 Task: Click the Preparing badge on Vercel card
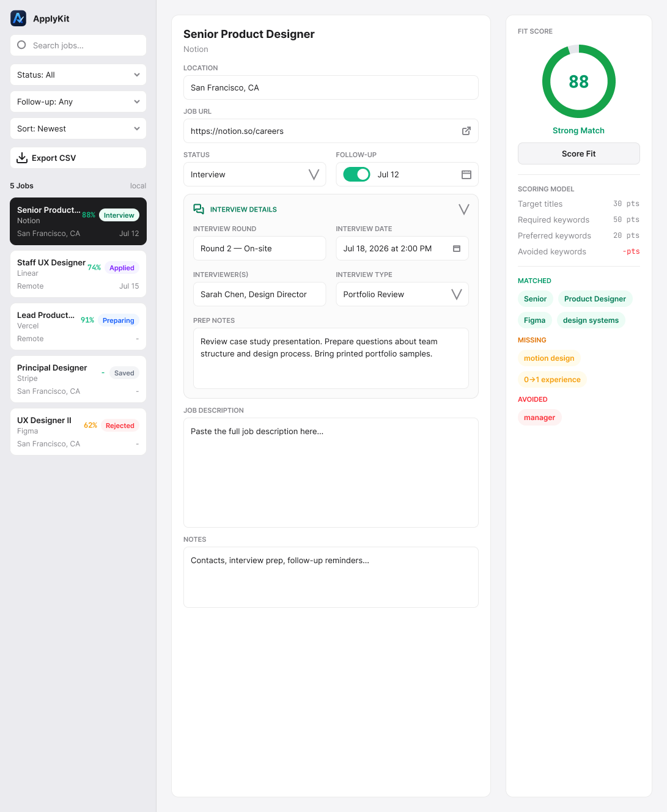tap(119, 320)
